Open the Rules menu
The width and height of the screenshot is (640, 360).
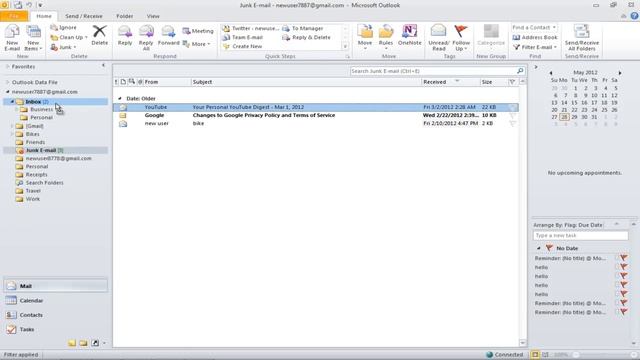[x=385, y=37]
